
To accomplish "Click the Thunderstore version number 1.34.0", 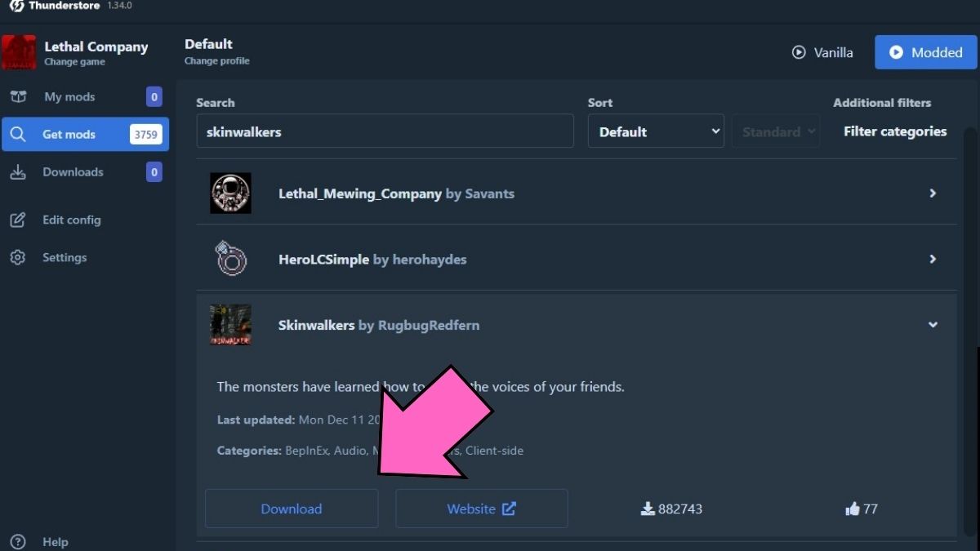I will click(x=119, y=6).
